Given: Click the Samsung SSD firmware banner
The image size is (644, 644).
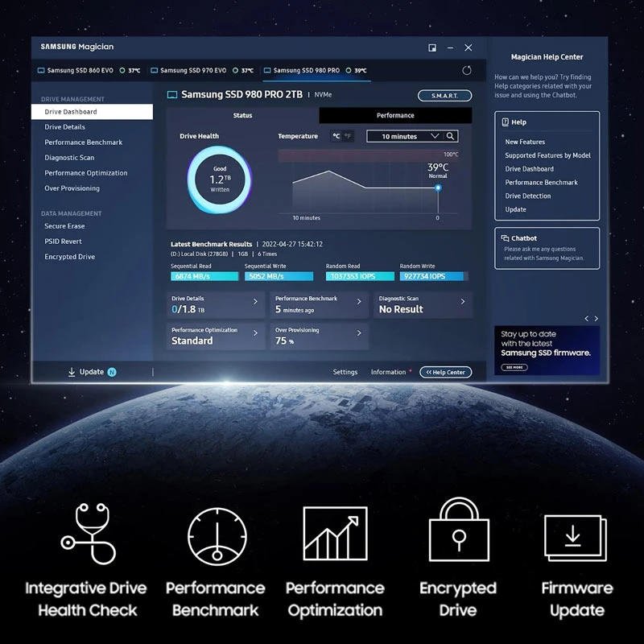Looking at the screenshot, I should coord(547,350).
